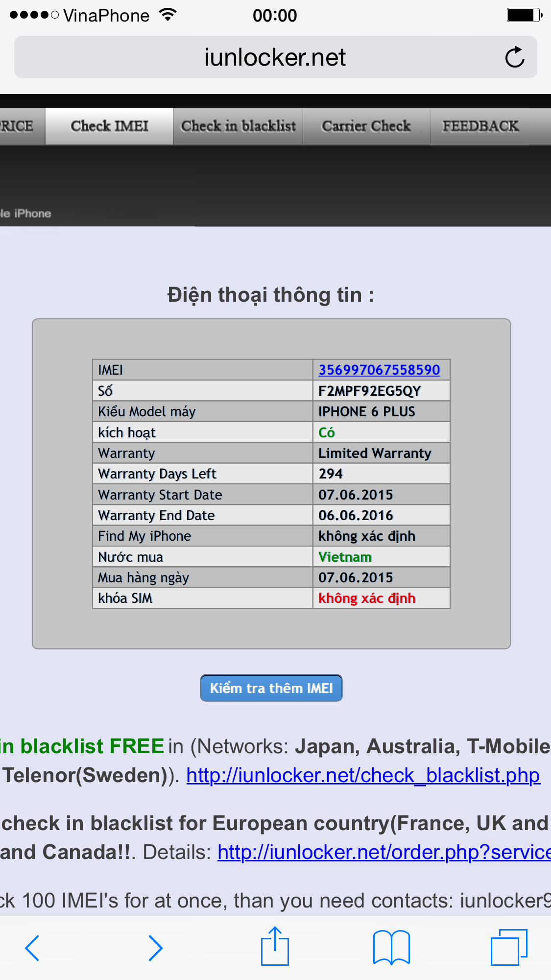Tap the battery icon in status bar
The height and width of the screenshot is (980, 551).
[524, 15]
